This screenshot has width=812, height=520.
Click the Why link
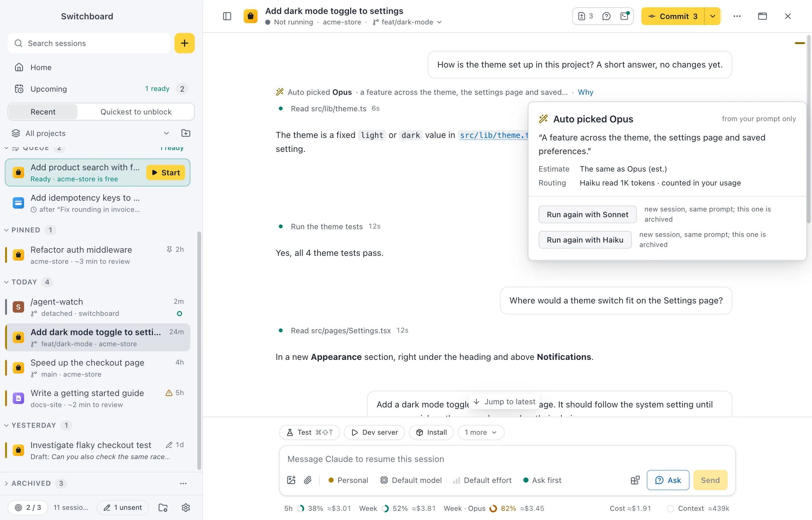tap(585, 92)
